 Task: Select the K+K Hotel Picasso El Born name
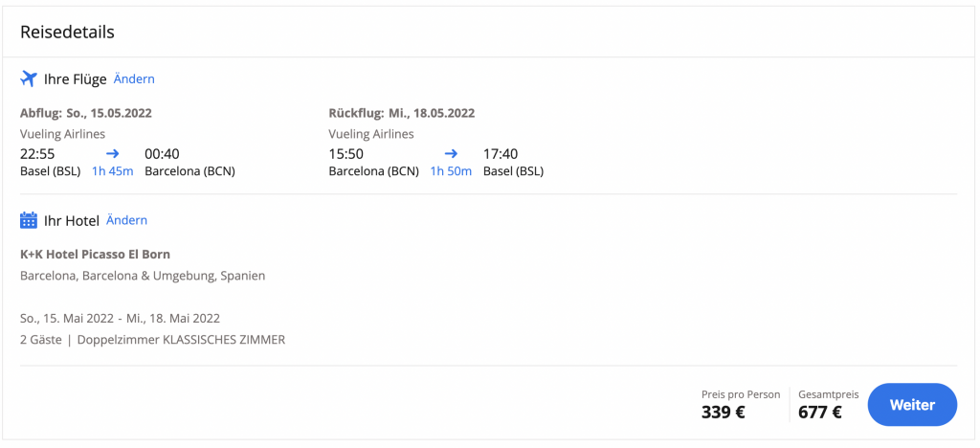tap(95, 255)
